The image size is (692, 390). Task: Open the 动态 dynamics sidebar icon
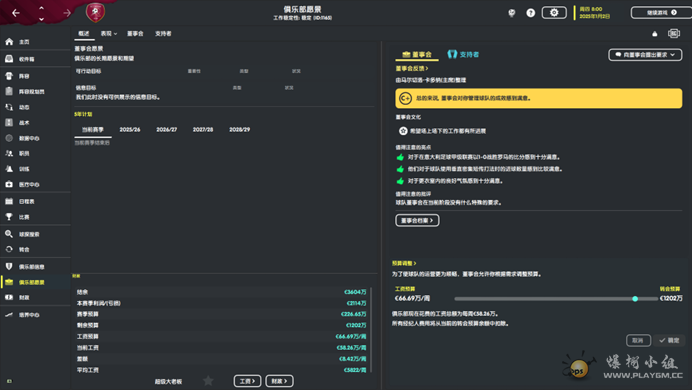[9, 107]
